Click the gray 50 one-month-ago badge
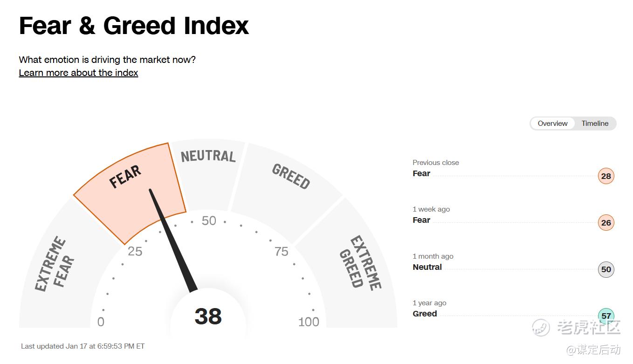The image size is (633, 364). 605,269
